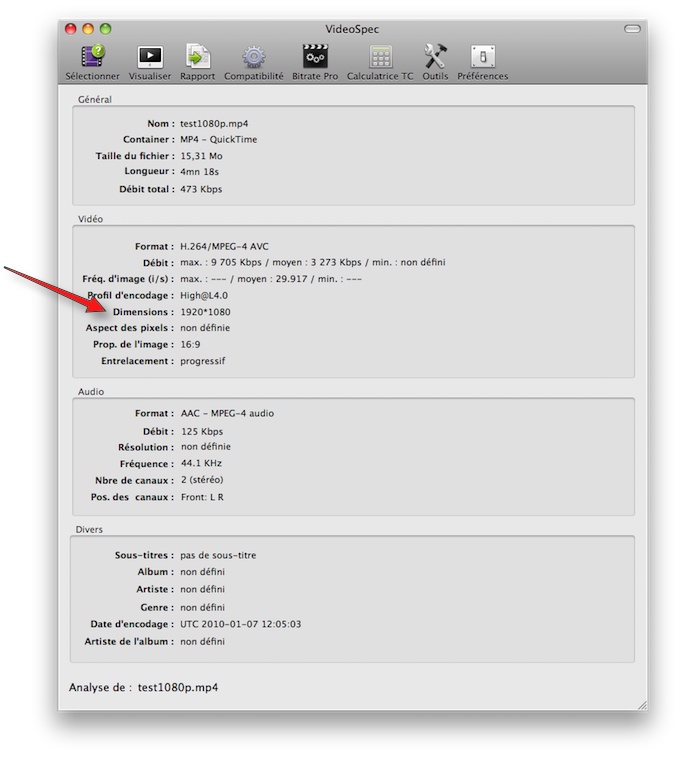Select the Nom value test1080p.mp4

pos(214,123)
